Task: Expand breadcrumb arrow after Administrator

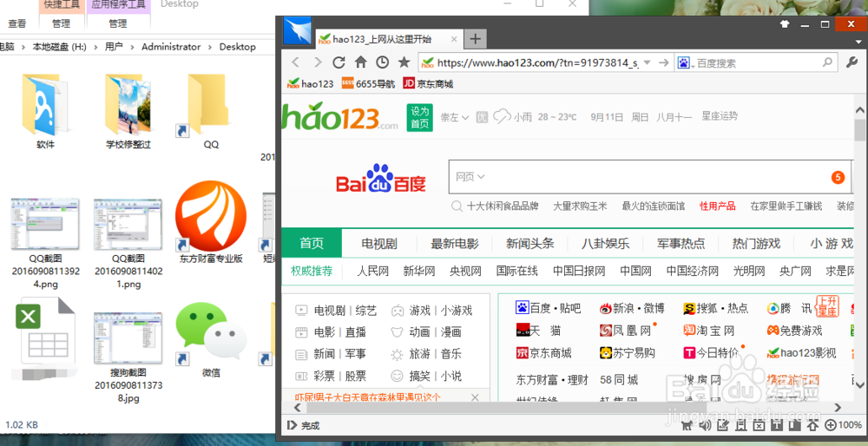Action: (x=210, y=47)
